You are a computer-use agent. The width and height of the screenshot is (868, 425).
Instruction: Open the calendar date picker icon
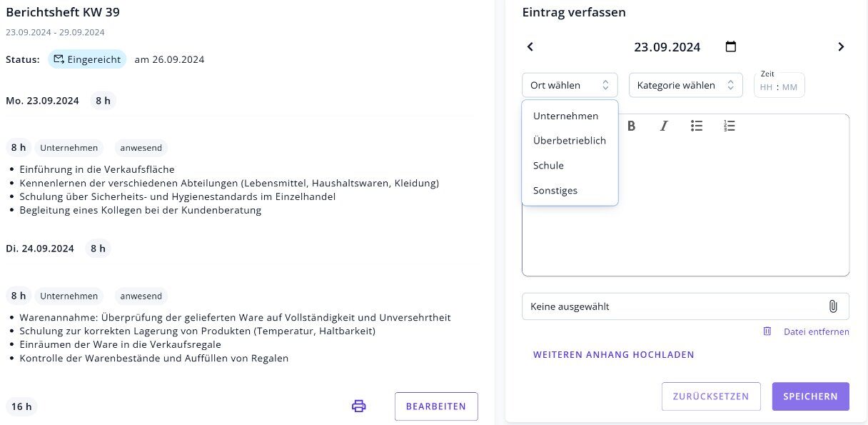pos(730,47)
